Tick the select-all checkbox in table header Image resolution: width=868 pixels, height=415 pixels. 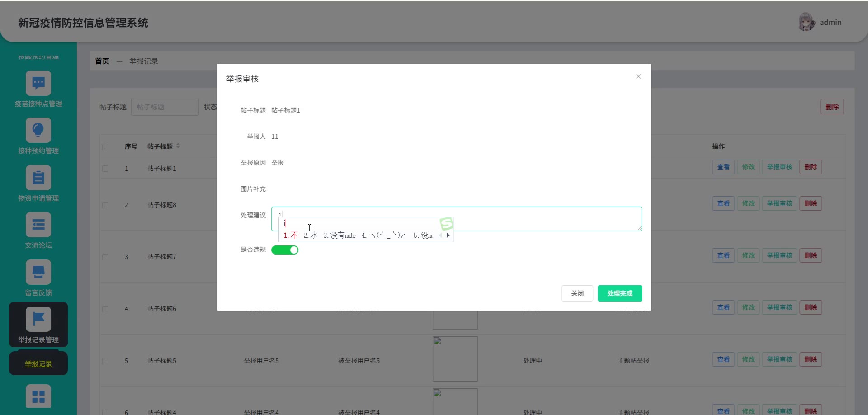[x=105, y=146]
